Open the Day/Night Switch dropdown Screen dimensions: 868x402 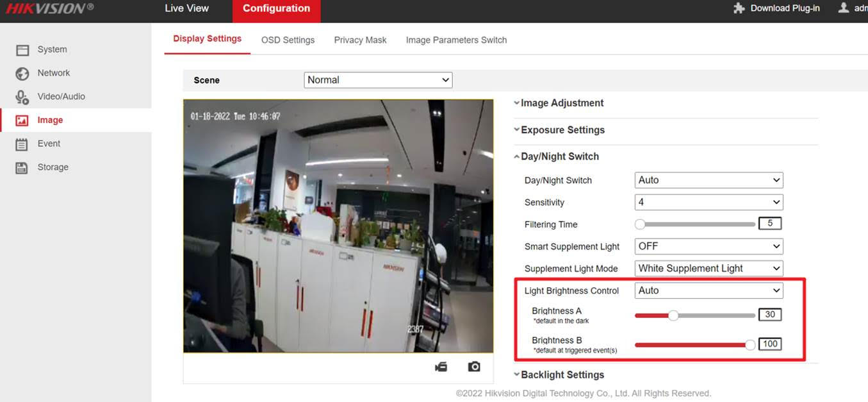coord(708,180)
